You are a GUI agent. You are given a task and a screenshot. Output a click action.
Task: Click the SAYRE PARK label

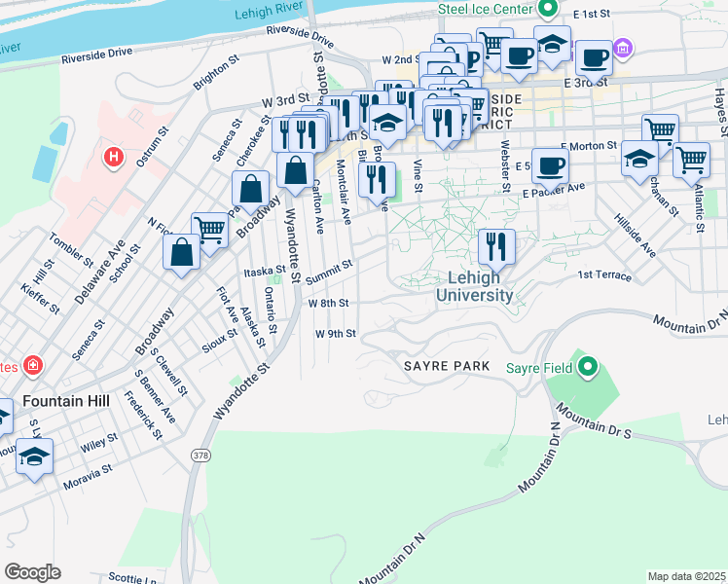pos(447,366)
